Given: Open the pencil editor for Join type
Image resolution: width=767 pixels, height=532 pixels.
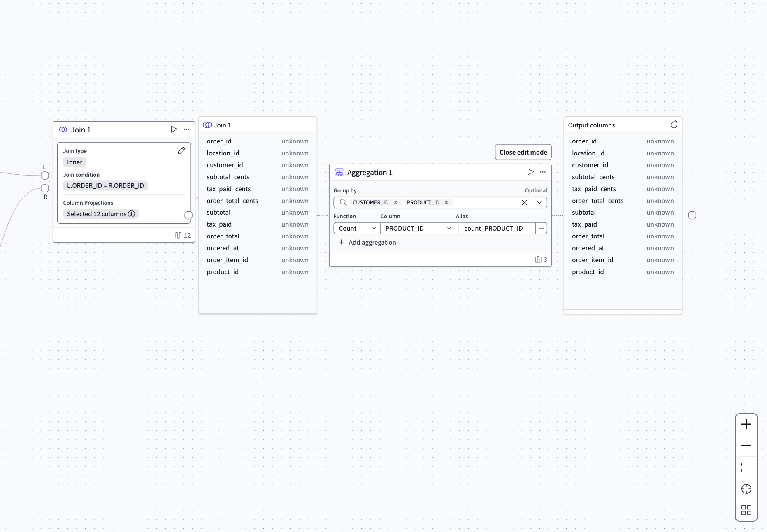Looking at the screenshot, I should [x=181, y=150].
